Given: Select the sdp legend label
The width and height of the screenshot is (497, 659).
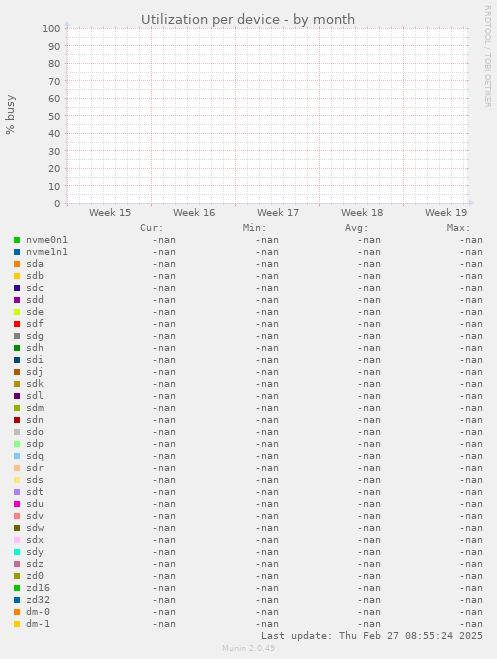Looking at the screenshot, I should pyautogui.click(x=35, y=444).
